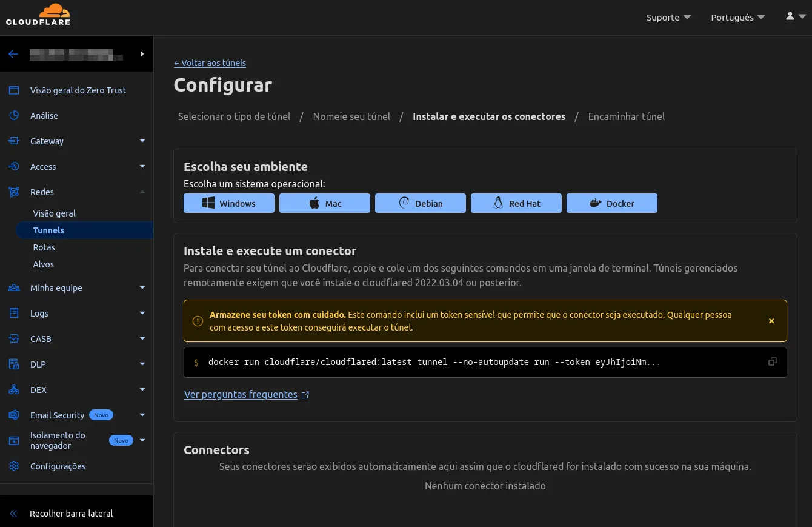Click the Configurações sidebar label
This screenshot has height=527, width=812.
[58, 466]
